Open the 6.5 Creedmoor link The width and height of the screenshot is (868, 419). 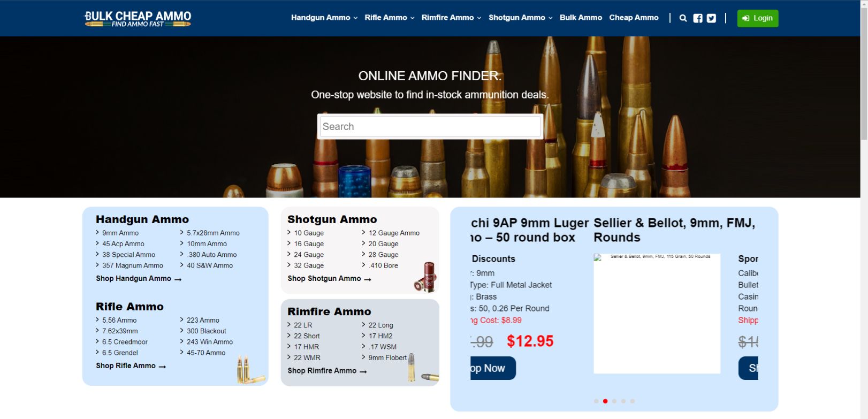click(125, 342)
